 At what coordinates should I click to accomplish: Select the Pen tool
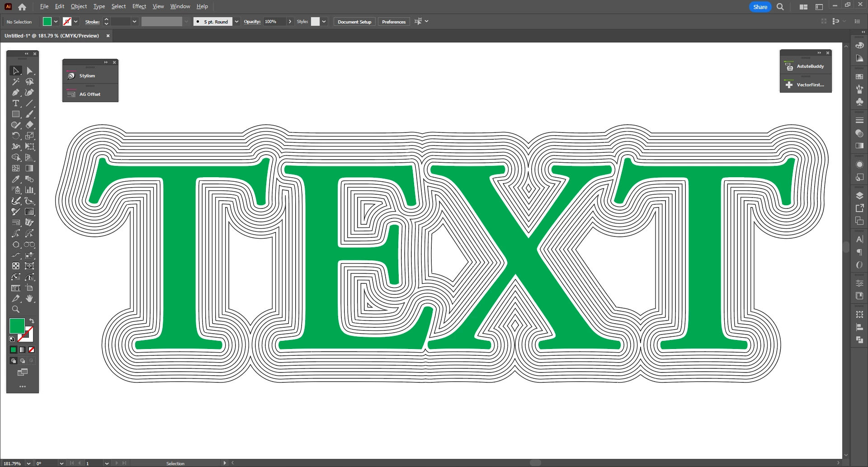(16, 92)
